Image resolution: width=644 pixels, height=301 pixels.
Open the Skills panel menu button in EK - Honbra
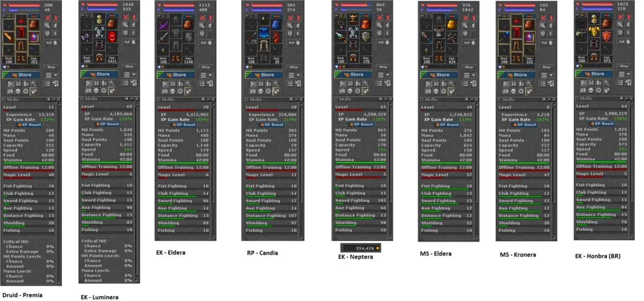(622, 99)
